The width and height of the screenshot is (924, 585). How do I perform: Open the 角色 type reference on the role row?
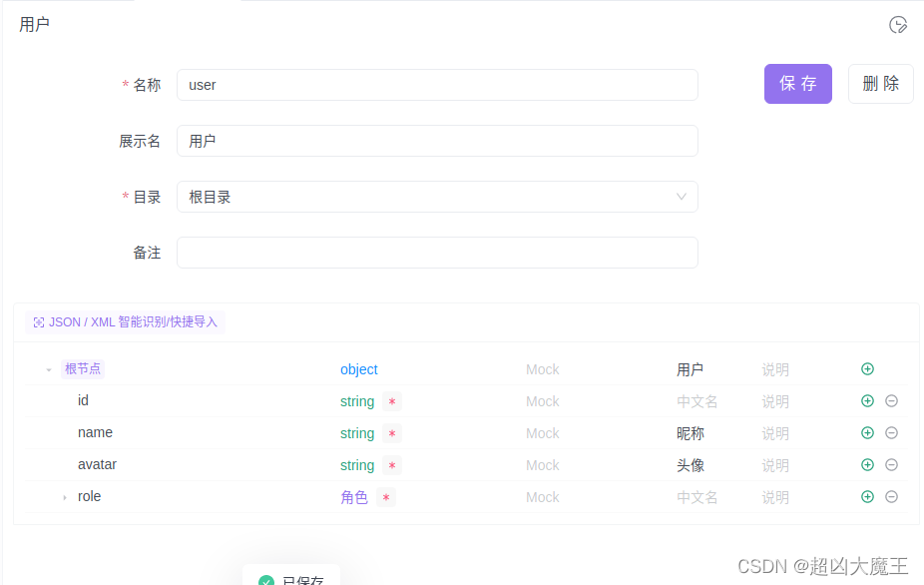354,497
